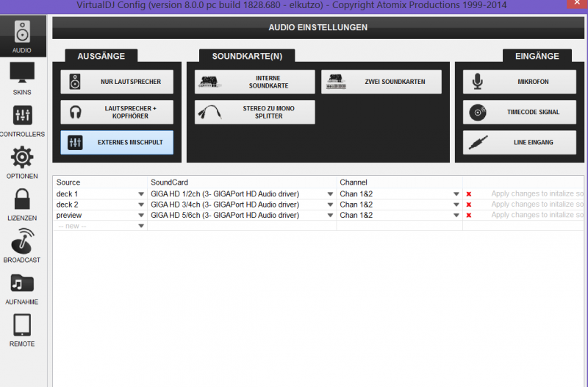Click the Channel column header
This screenshot has height=387, width=588.
coord(354,182)
